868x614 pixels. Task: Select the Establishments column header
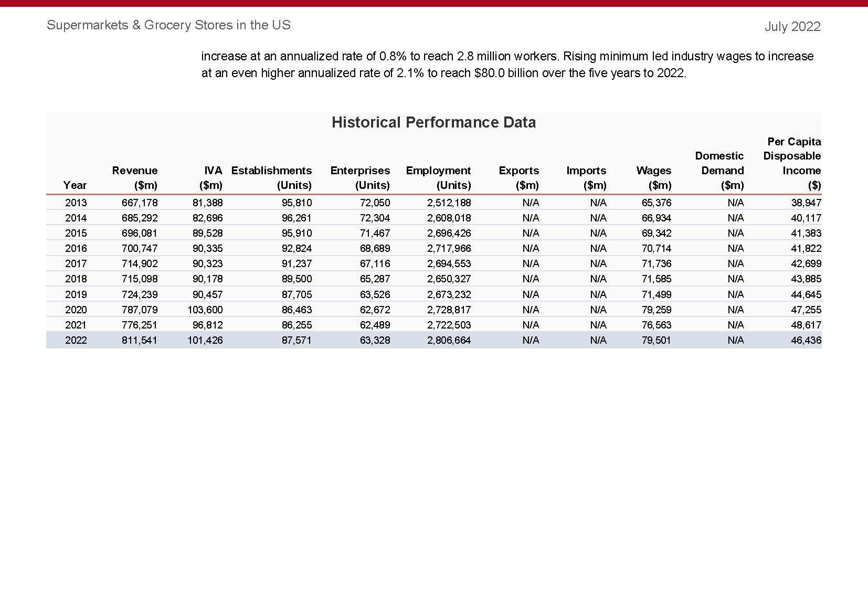click(271, 177)
